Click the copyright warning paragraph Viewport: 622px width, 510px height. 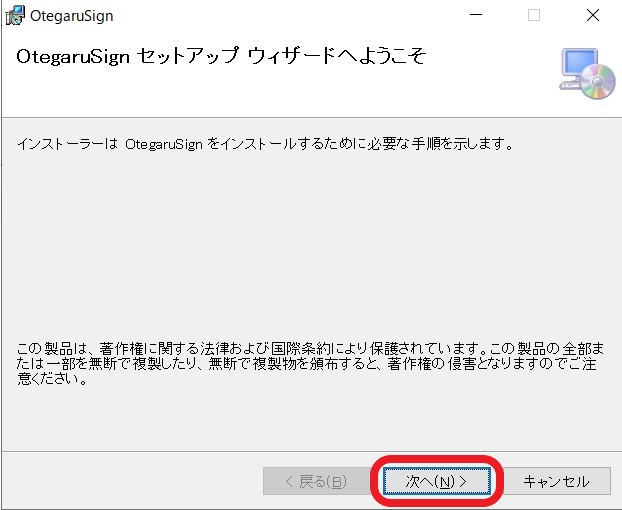310,364
